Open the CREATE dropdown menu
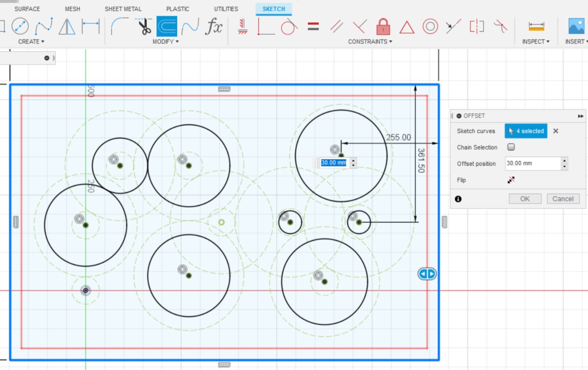This screenshot has width=588, height=370. tap(31, 41)
